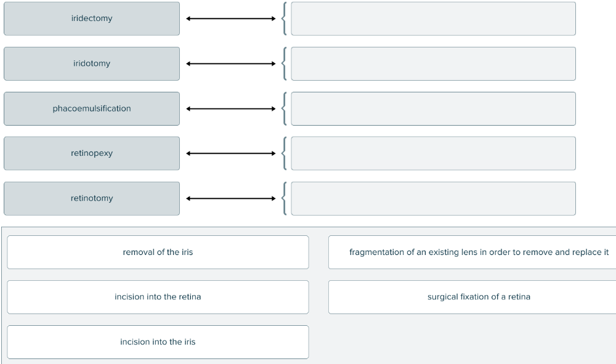The width and height of the screenshot is (616, 364).
Task: Choose the "incision into the iris" tile
Action: pos(158,342)
